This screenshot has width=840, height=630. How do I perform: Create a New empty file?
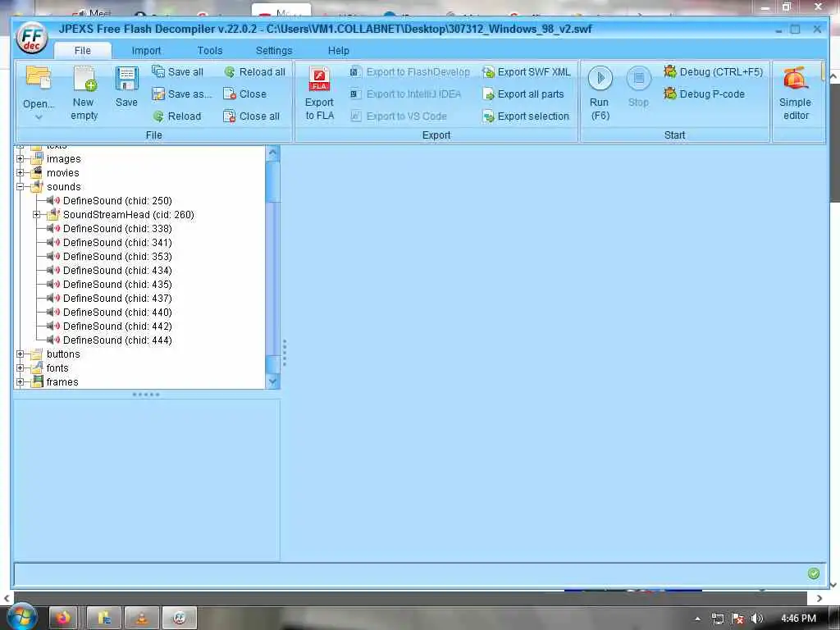pyautogui.click(x=84, y=94)
